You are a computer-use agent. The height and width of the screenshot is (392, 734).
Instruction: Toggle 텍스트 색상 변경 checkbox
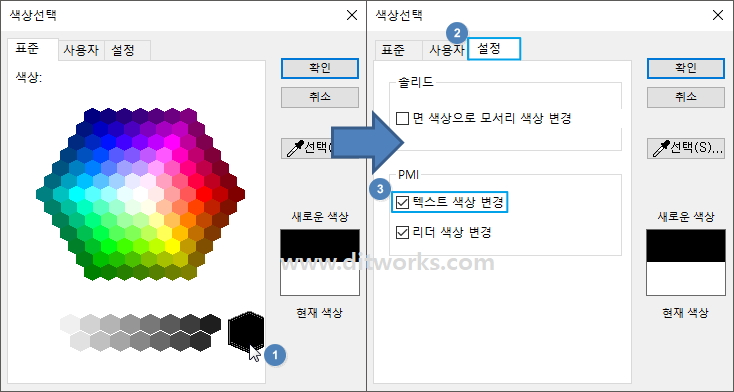[x=402, y=202]
